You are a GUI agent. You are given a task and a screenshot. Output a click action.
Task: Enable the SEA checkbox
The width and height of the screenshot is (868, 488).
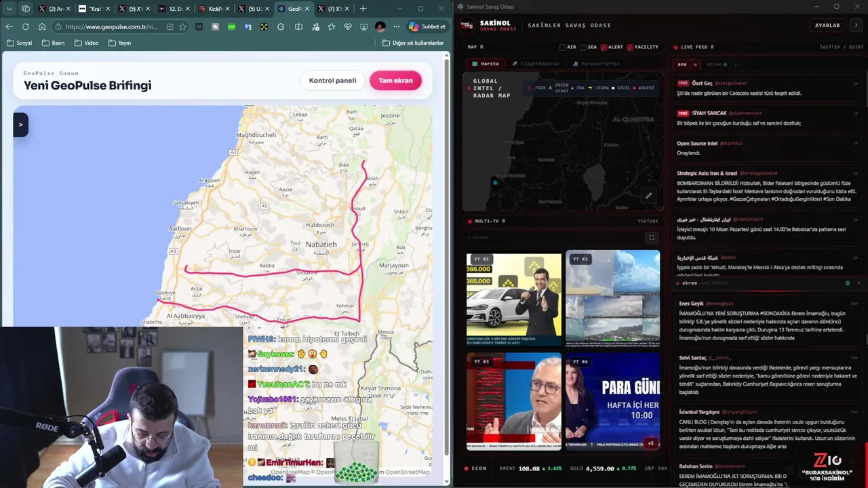583,47
